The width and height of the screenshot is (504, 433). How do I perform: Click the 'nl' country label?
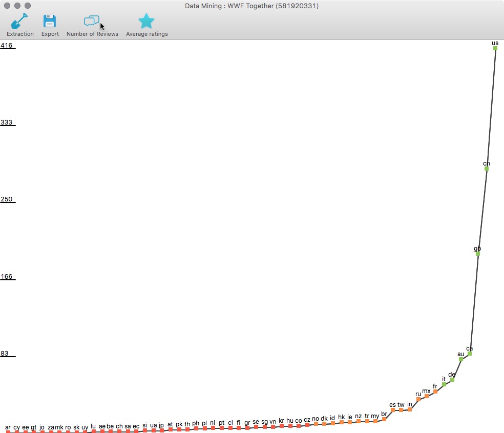[213, 423]
